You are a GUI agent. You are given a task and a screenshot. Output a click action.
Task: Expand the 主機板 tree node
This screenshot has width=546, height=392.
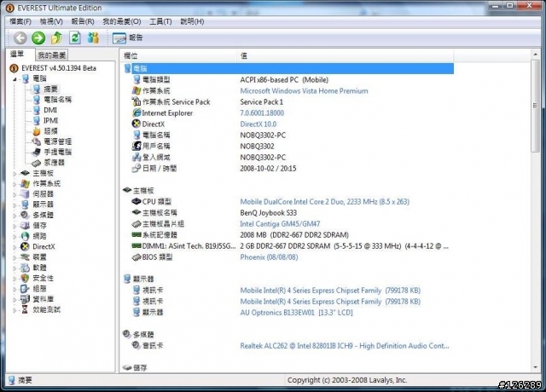coord(15,174)
